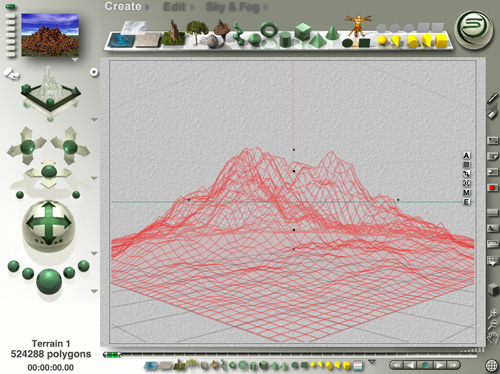Expand the selection palette arrow at bottom
Screen dimensions: 500x374
tap(372, 362)
